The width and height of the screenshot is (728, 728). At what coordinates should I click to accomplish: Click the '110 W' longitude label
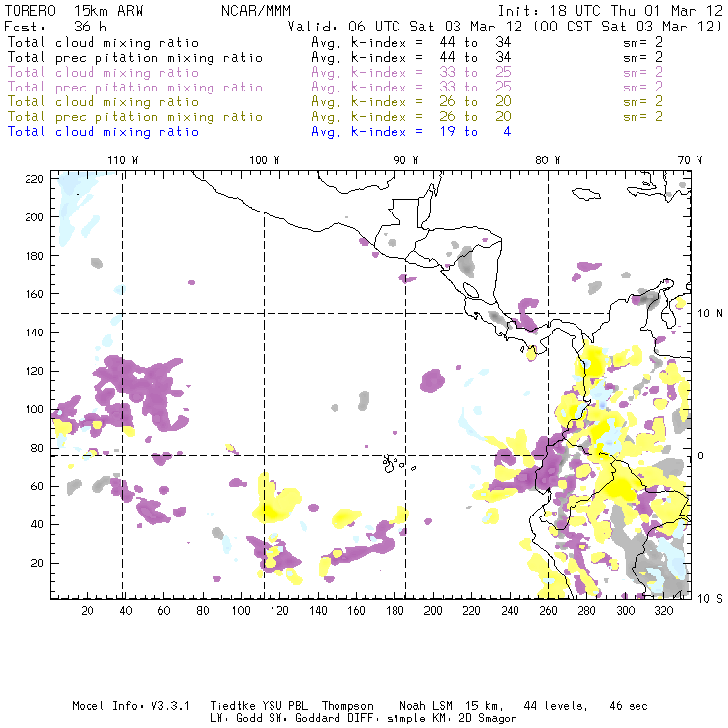tap(123, 160)
